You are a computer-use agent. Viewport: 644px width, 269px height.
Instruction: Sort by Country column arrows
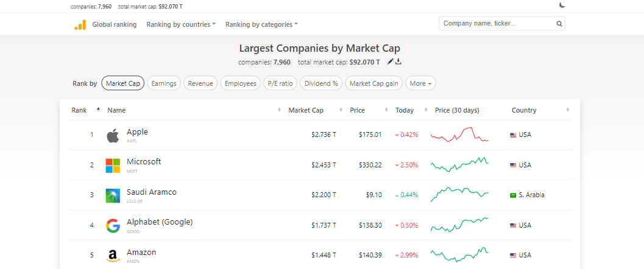(568, 110)
